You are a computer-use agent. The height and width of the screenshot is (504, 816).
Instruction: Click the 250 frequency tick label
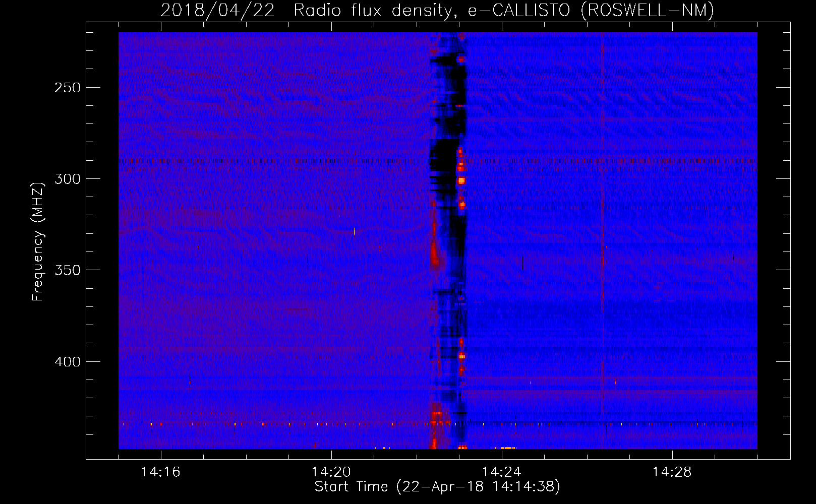67,88
